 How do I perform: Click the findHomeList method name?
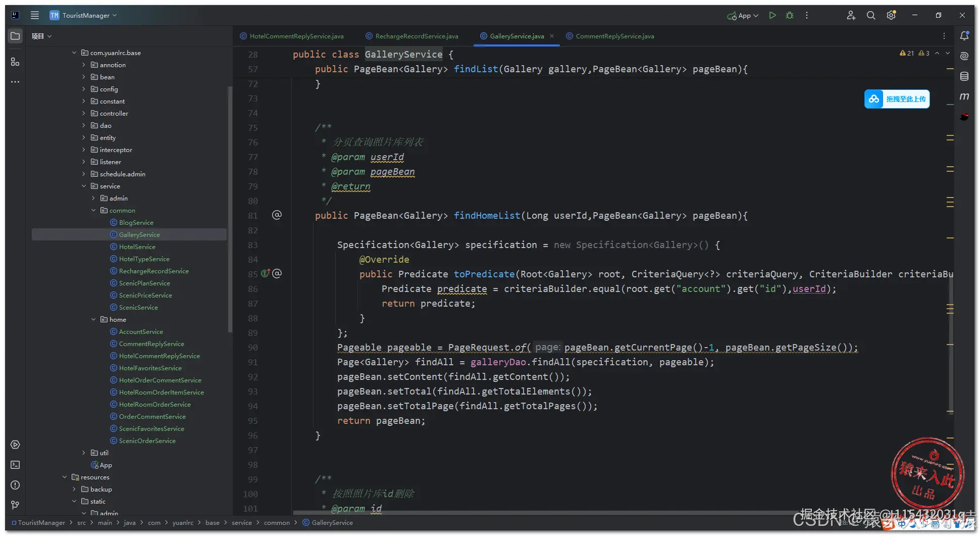coord(487,216)
